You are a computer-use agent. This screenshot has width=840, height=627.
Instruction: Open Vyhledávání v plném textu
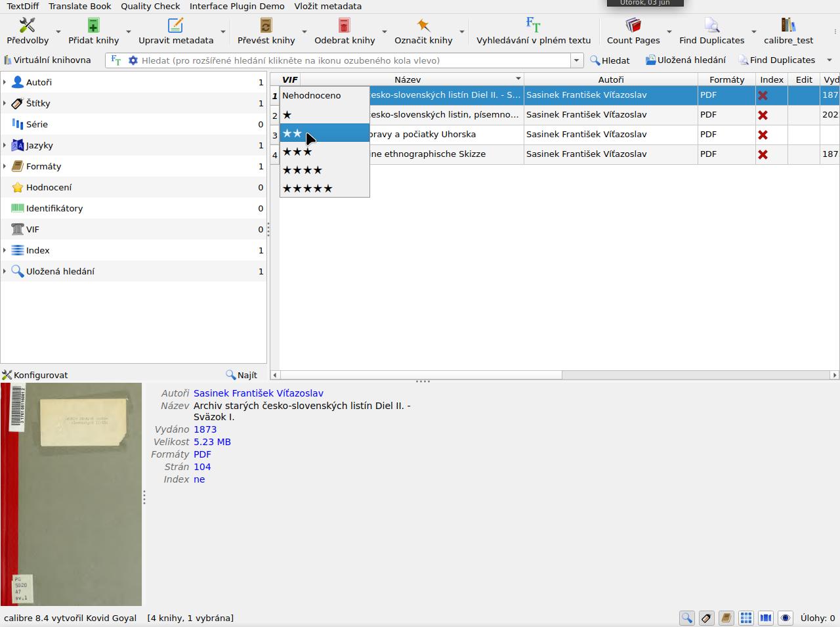534,31
